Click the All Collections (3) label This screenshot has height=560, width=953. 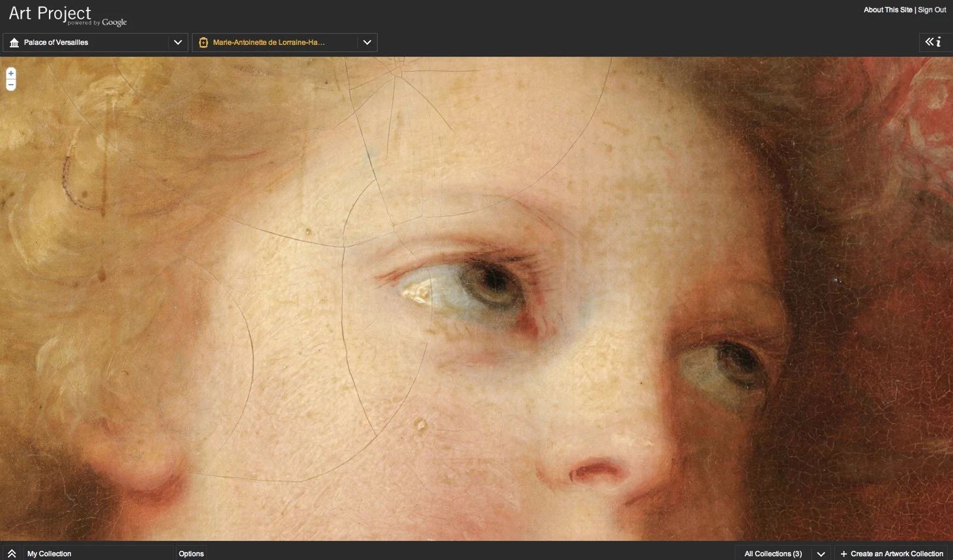[x=773, y=553]
